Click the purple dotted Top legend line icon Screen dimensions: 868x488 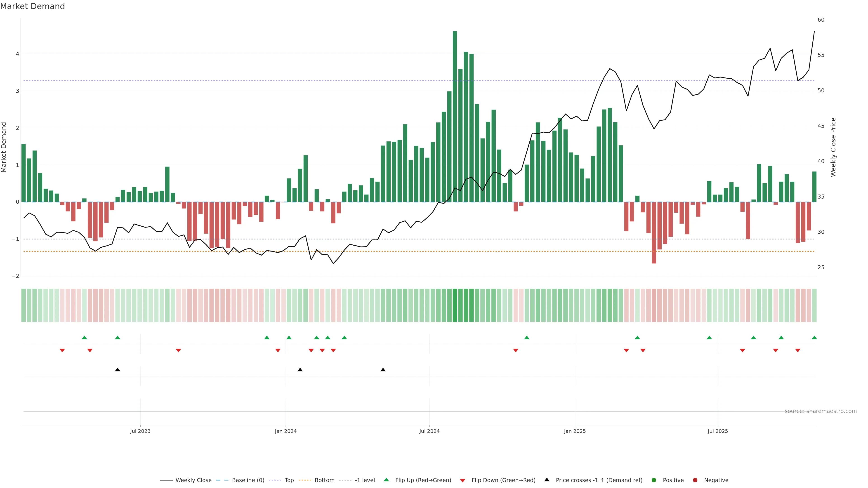click(276, 480)
